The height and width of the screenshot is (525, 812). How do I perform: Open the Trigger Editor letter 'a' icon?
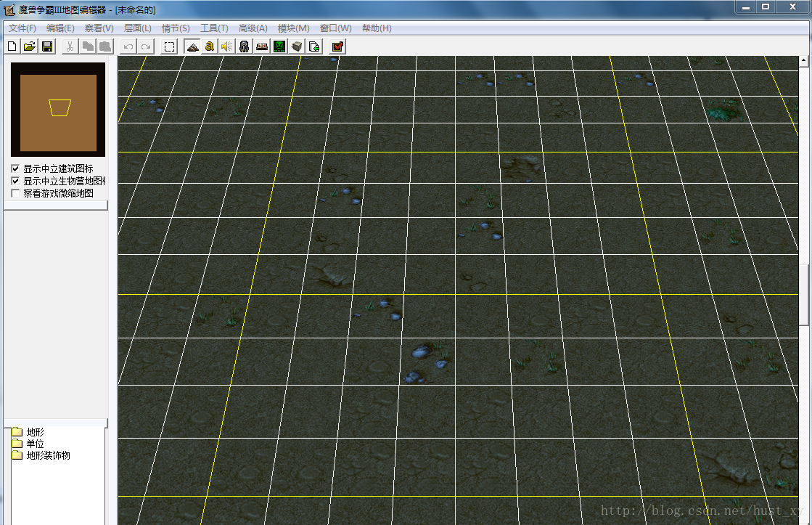pos(209,46)
